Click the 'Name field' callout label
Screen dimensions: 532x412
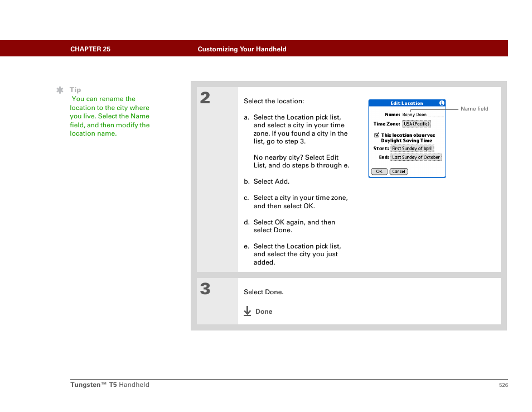[475, 109]
